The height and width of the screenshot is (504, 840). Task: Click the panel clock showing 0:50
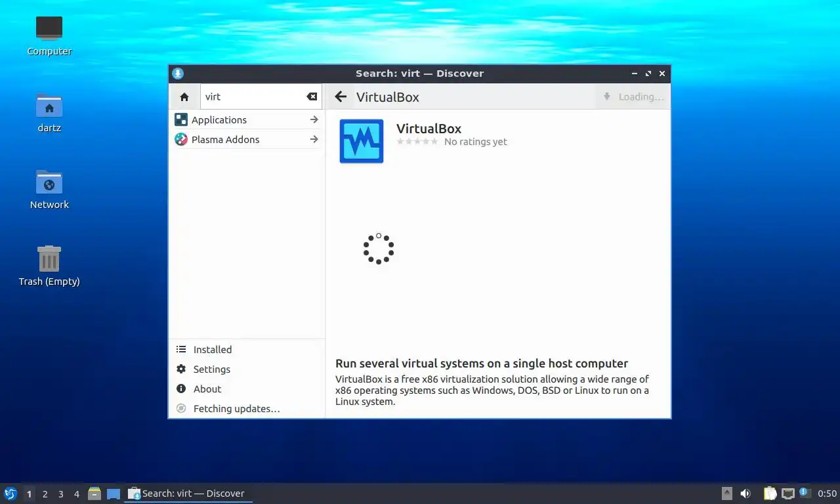[x=828, y=493]
